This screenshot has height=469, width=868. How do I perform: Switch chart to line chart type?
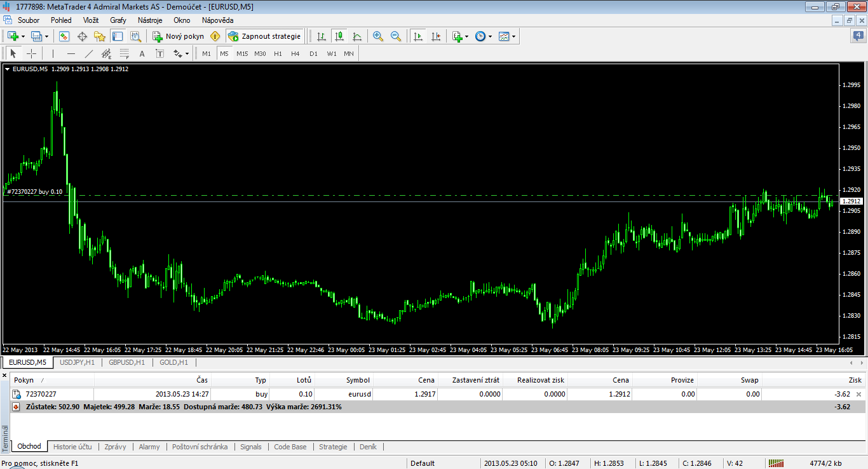click(x=357, y=36)
